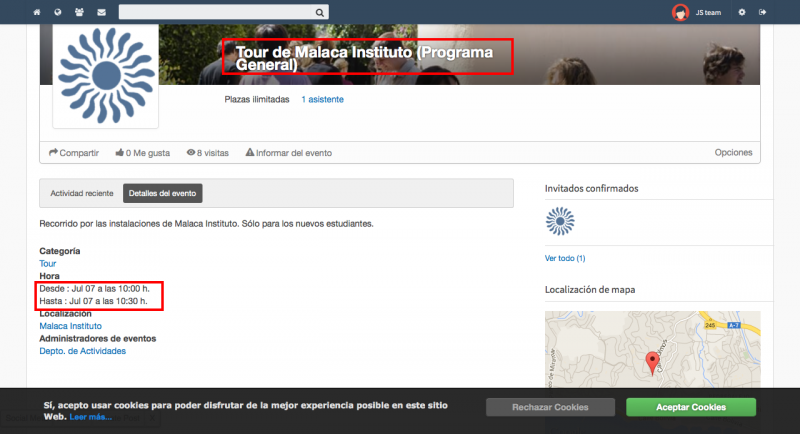The height and width of the screenshot is (434, 800).
Task: Click 'Localización de mapa' heading
Action: point(590,290)
